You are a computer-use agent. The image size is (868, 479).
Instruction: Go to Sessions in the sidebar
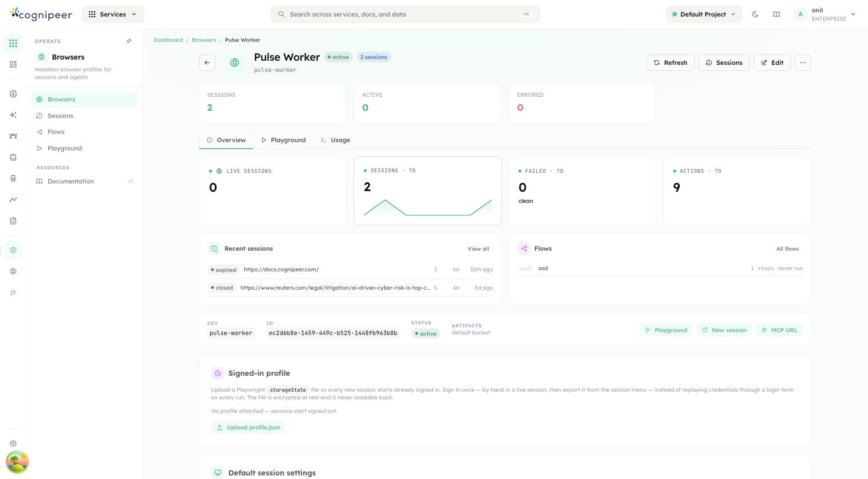pos(84,116)
